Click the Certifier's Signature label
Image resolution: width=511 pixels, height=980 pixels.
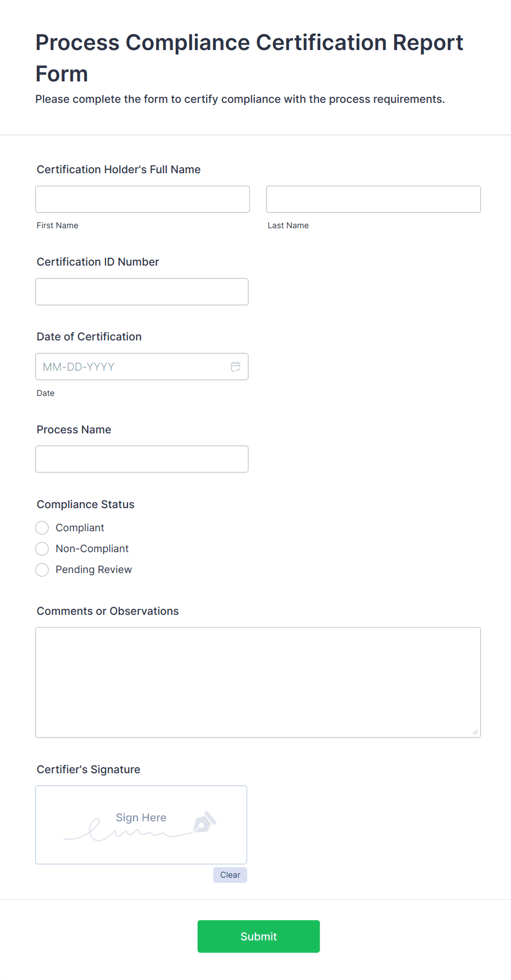pyautogui.click(x=88, y=769)
